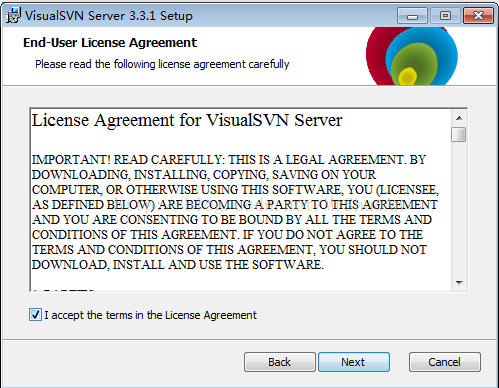Click the license scrollbar down arrow
The height and width of the screenshot is (388, 499).
tap(459, 283)
